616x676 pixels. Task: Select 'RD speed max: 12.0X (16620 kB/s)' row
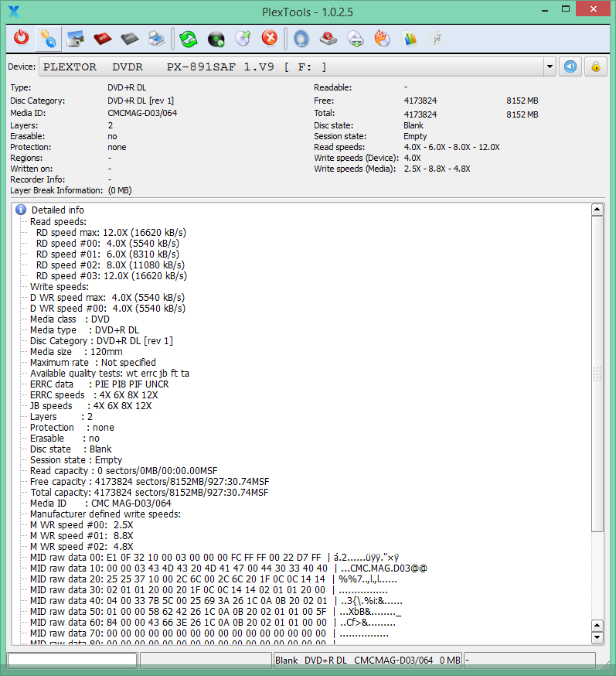(x=111, y=232)
